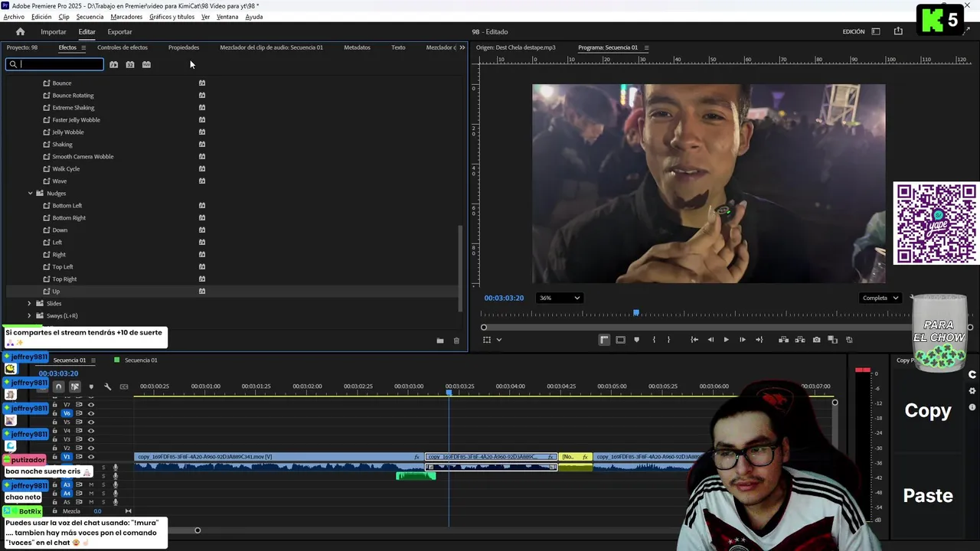Open Proyecto: 98 panel tab
This screenshot has height=551, width=980.
click(x=22, y=47)
